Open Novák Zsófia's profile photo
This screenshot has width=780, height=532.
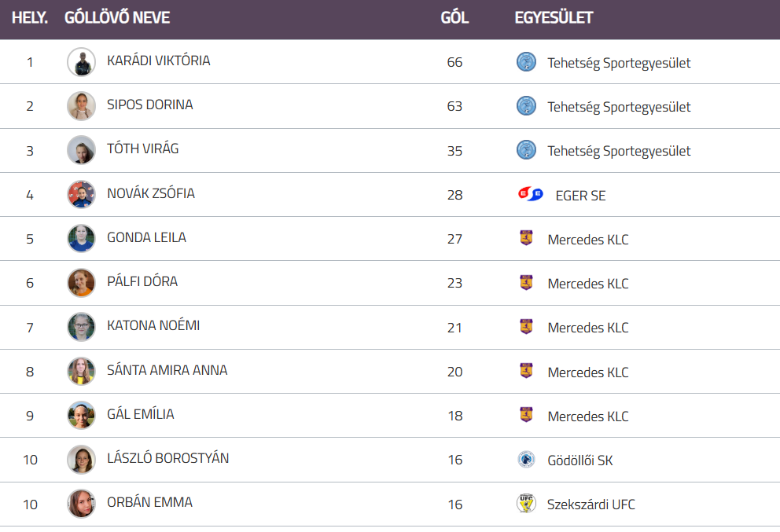[x=81, y=194]
